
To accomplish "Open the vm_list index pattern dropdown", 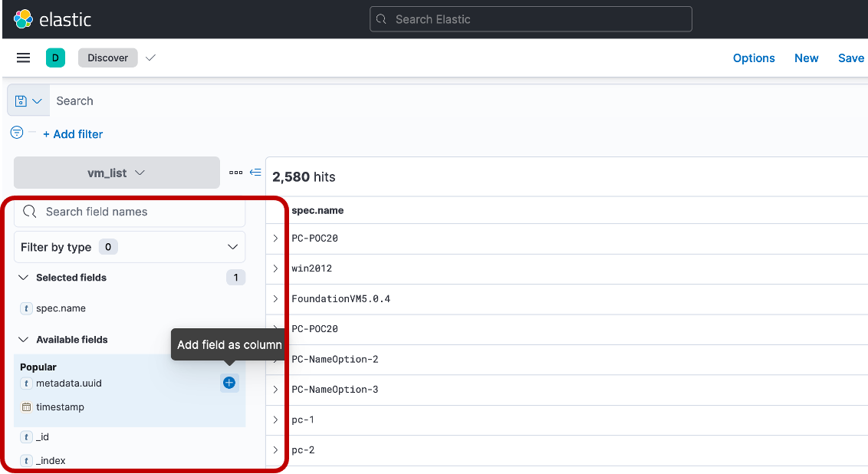I will pos(117,173).
